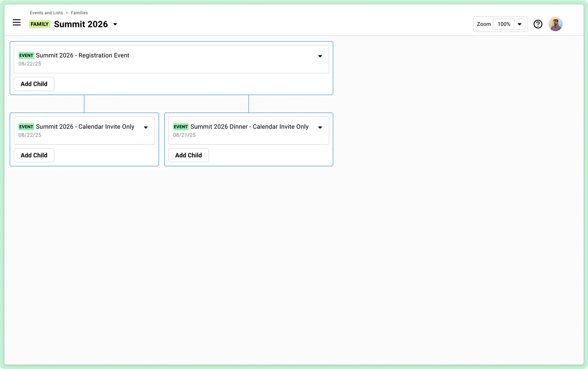
Task: Go to Events and Lists breadcrumb
Action: [46, 13]
